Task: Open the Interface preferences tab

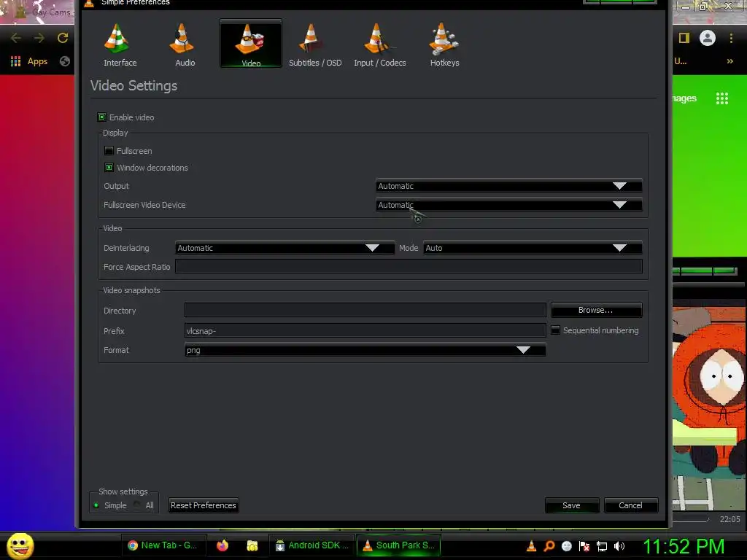Action: tap(120, 44)
